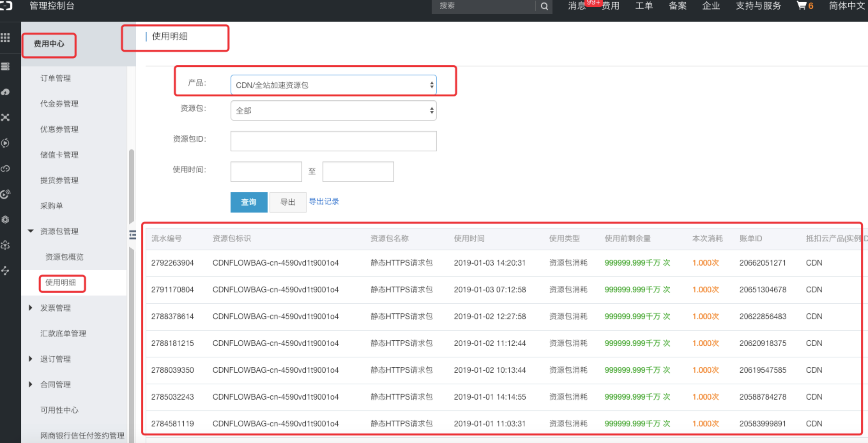
Task: Click serial number 2791170804
Action: point(172,290)
